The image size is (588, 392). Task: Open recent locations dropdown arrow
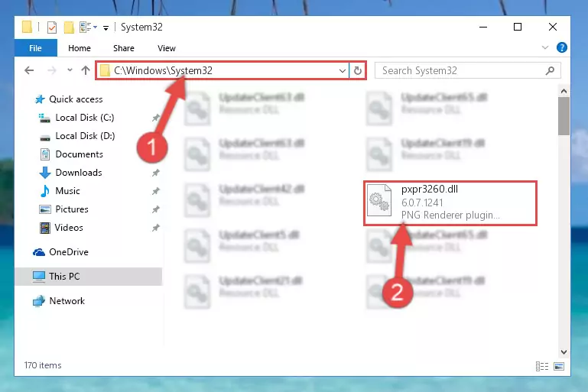pyautogui.click(x=70, y=70)
